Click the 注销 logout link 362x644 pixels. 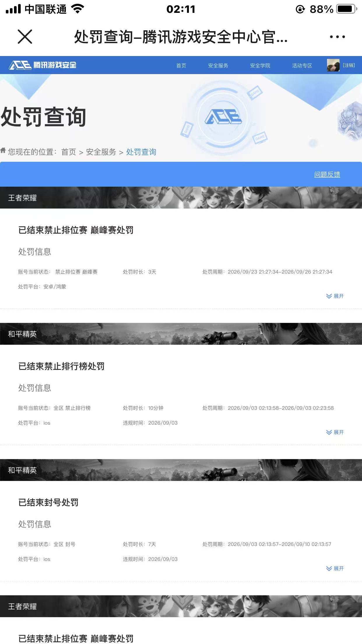click(349, 65)
